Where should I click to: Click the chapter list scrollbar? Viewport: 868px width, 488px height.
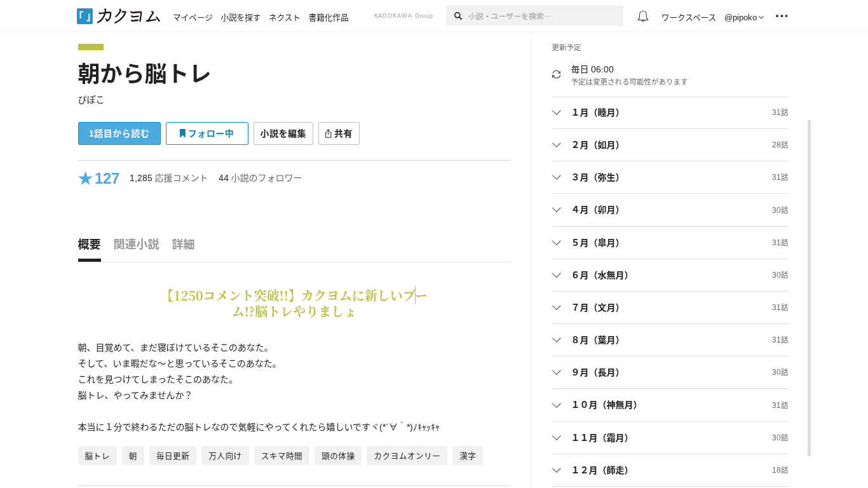click(x=809, y=286)
